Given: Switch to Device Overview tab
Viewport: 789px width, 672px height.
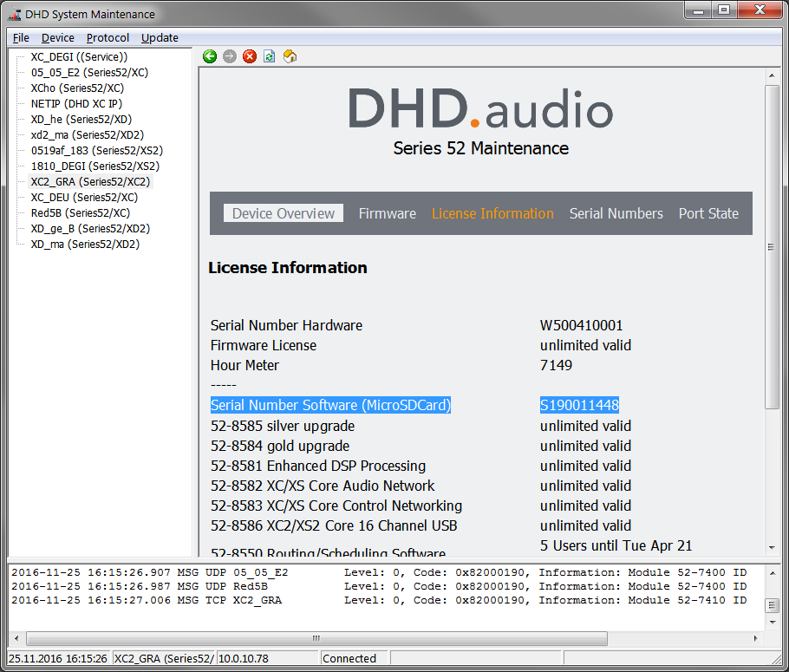Looking at the screenshot, I should pos(284,213).
